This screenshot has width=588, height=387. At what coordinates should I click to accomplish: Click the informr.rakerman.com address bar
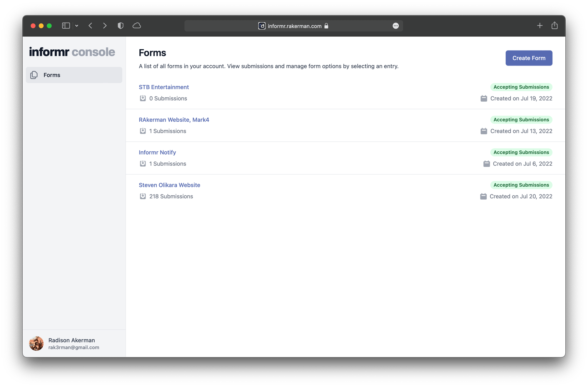coord(295,26)
